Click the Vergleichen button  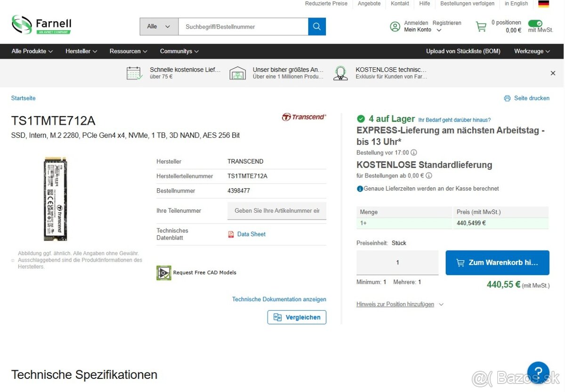coord(297,317)
